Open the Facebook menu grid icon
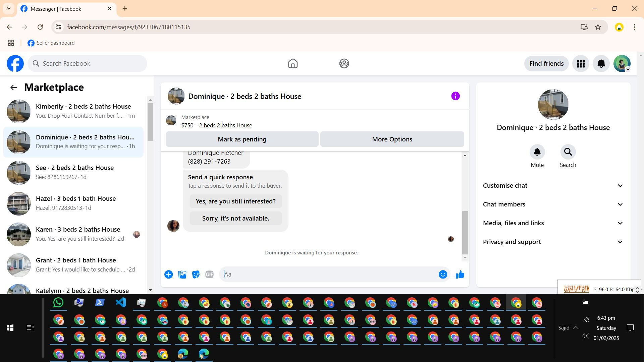Viewport: 644px width, 362px height. [x=581, y=64]
